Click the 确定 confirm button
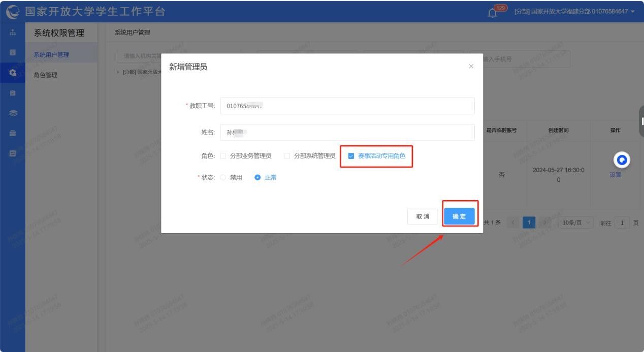 pyautogui.click(x=459, y=216)
